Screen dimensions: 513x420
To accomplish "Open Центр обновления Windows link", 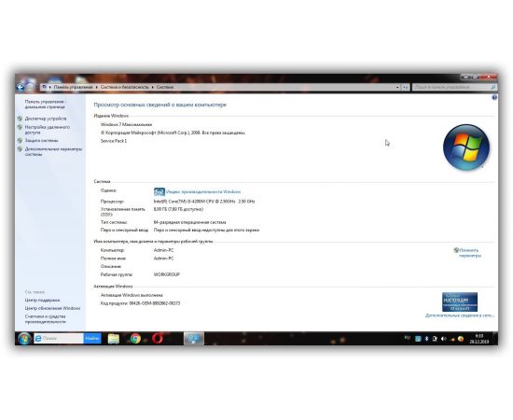I will (52, 308).
